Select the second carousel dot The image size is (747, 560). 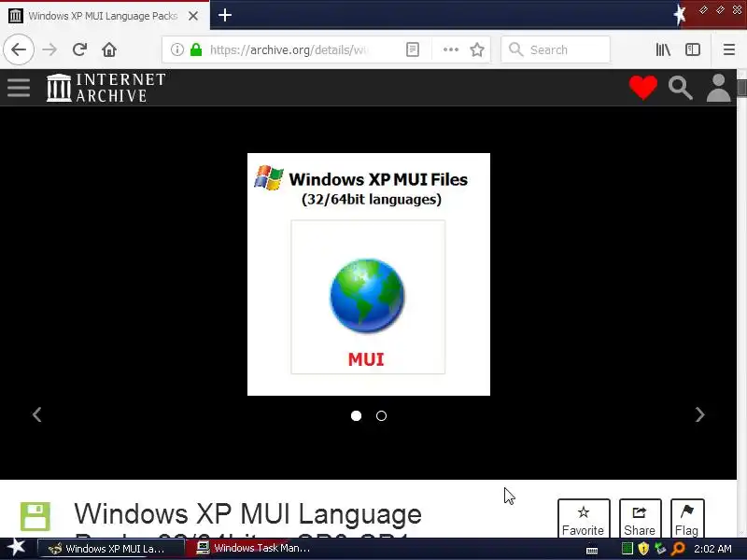381,415
